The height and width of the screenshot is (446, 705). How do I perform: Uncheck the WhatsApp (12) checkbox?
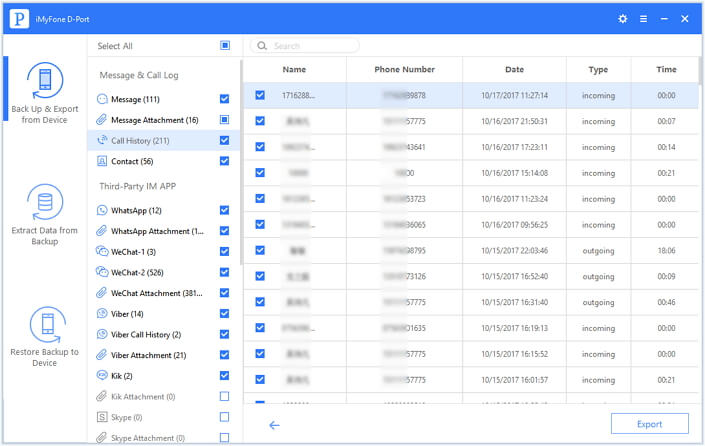[224, 210]
